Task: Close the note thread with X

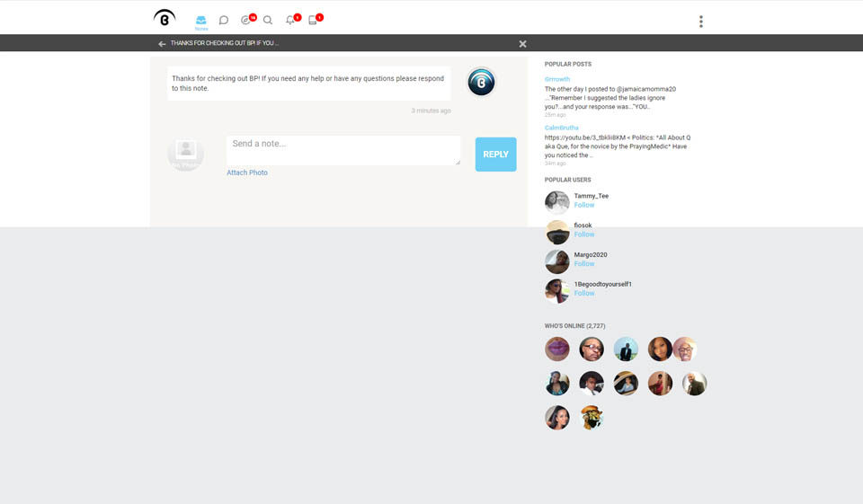Action: 523,43
